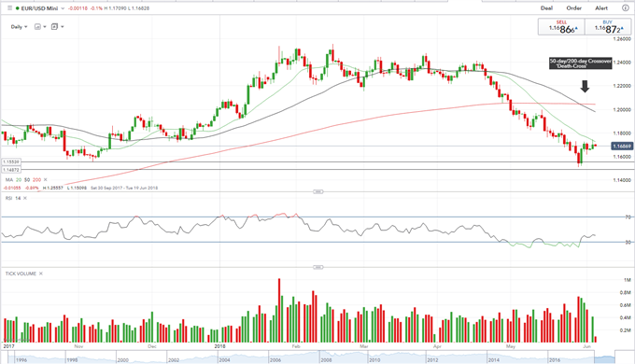Open the info icon next to Alert

[626, 8]
